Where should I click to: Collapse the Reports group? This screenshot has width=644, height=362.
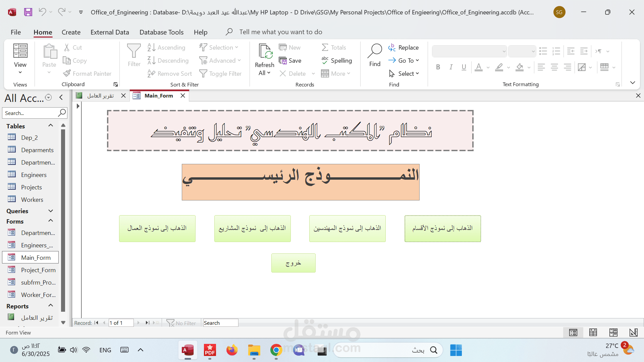(x=51, y=305)
